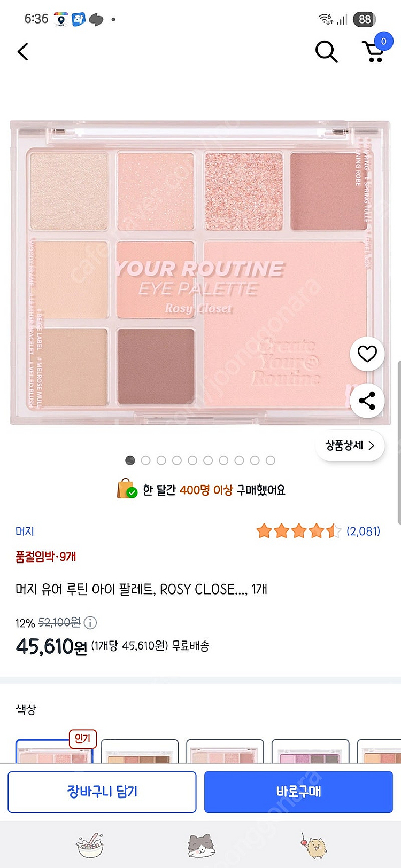Tap the cat mascot icon

(x=201, y=846)
